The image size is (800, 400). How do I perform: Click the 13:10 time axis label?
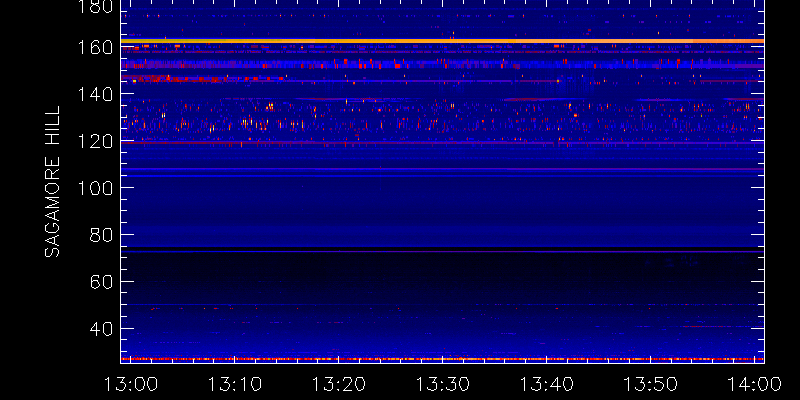point(234,383)
